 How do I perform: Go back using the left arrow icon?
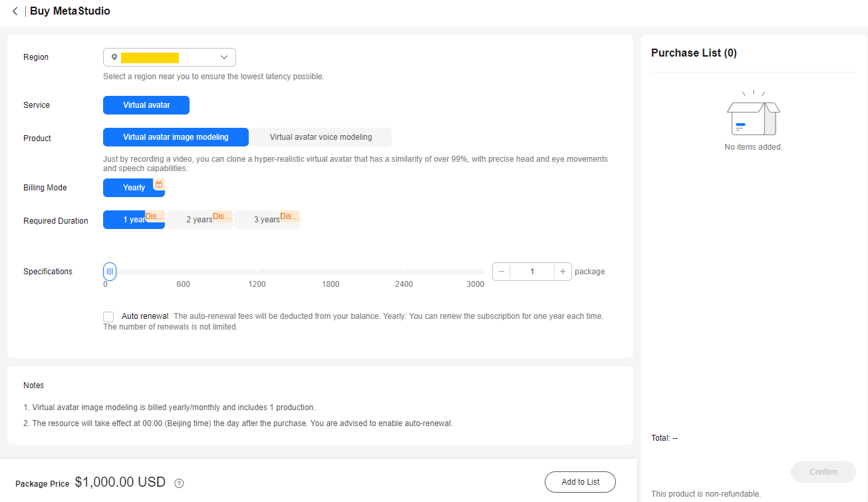click(15, 11)
